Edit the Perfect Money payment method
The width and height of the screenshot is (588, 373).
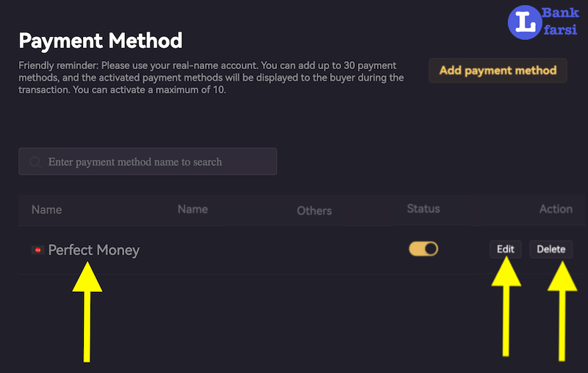pos(506,249)
